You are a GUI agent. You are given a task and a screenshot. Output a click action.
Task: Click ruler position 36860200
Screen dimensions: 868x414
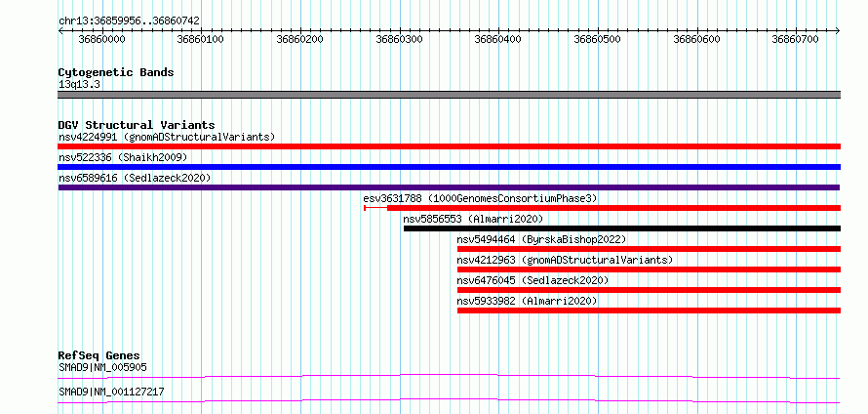300,39
